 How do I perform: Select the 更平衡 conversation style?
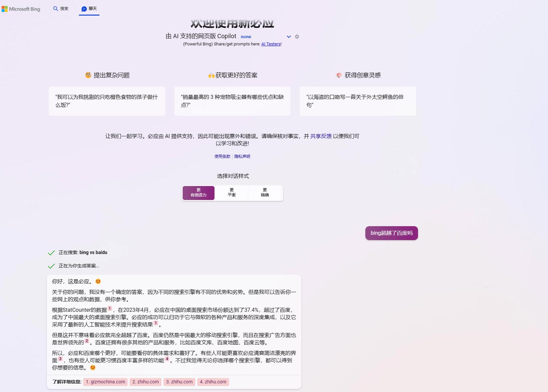pos(232,193)
